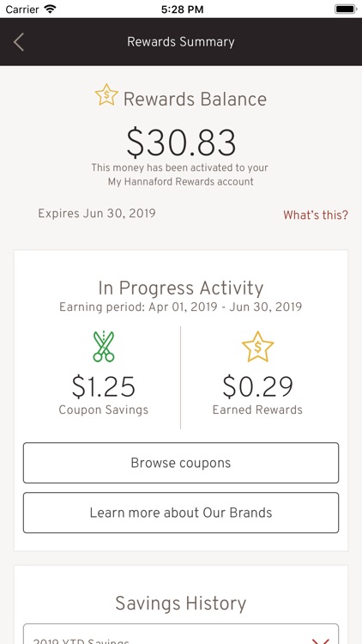Tap the back arrow in header
Screen dimensions: 362x644
pos(19,42)
